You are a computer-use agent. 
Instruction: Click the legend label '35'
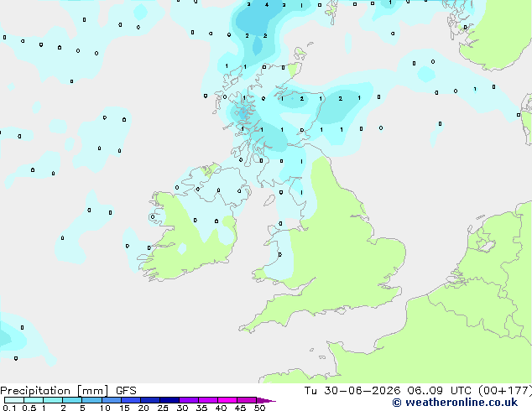(x=201, y=408)
